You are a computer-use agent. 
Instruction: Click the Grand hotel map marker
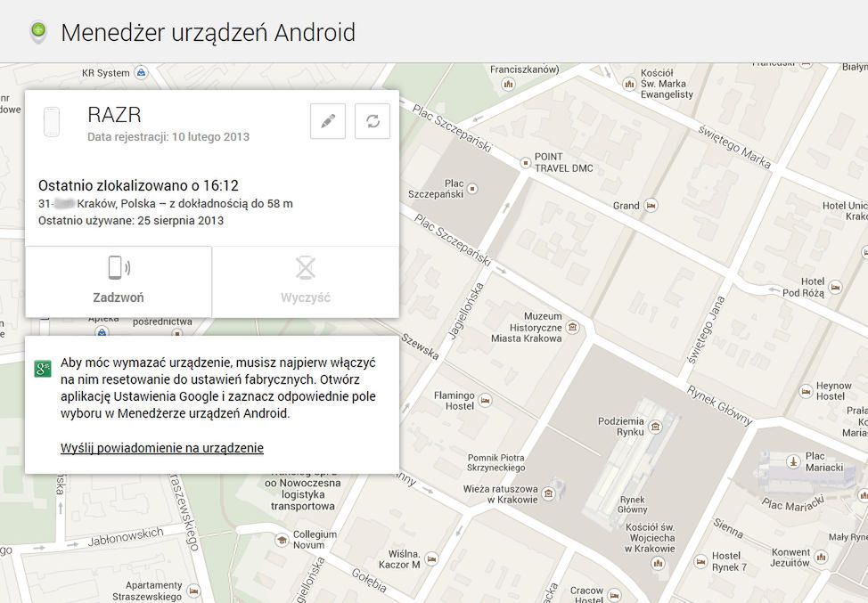tap(651, 205)
